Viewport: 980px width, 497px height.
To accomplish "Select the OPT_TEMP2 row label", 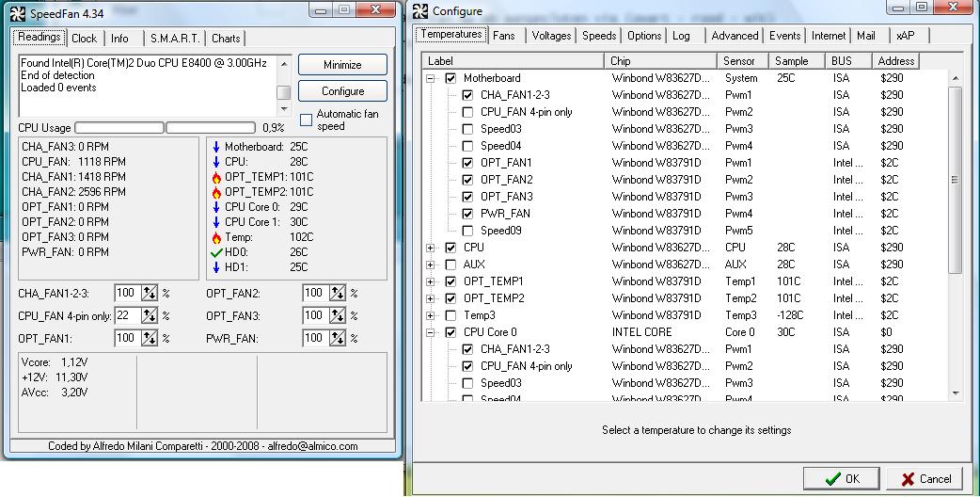I will (494, 298).
